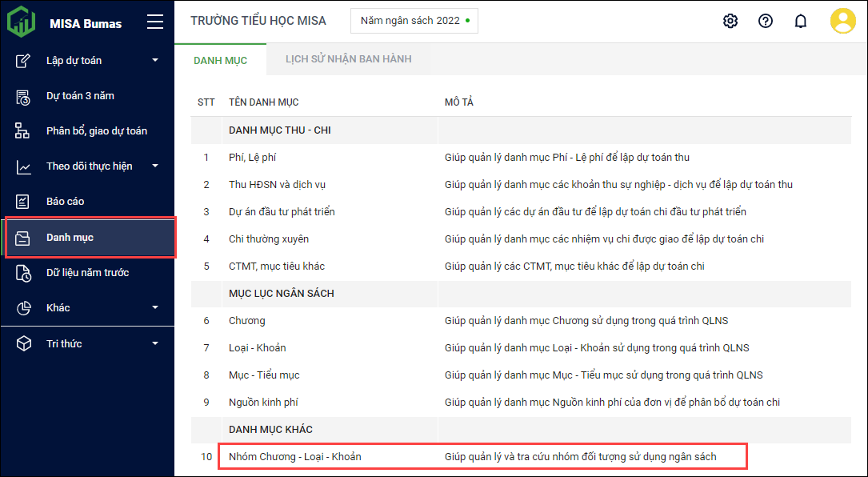This screenshot has height=477, width=868.
Task: Open settings gear icon in header
Action: pyautogui.click(x=730, y=21)
